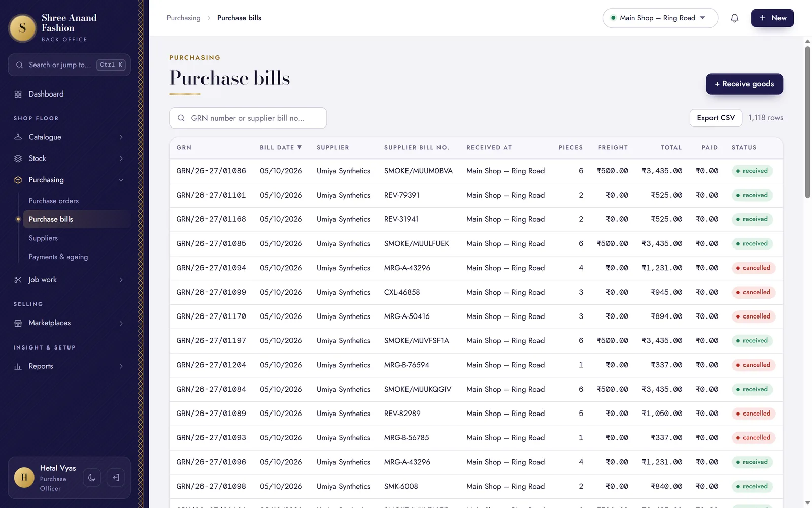Click the Shree Anand Fashion logo
This screenshot has width=812, height=508.
22,28
